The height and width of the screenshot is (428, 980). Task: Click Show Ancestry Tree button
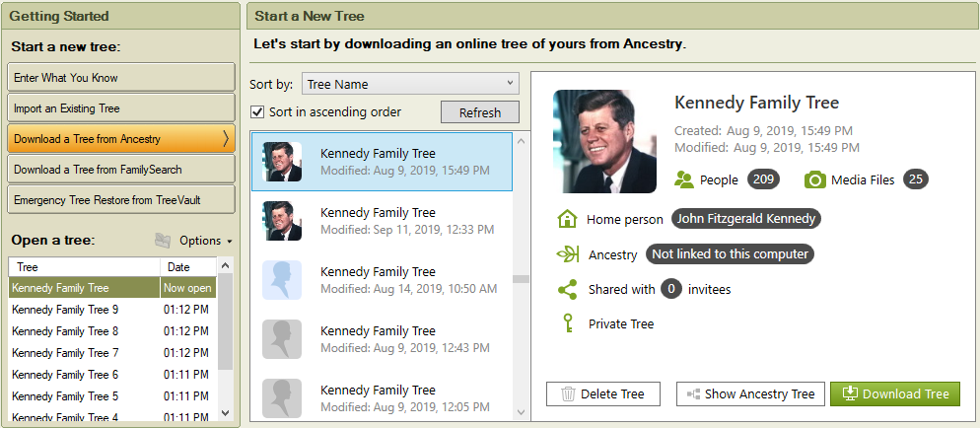click(749, 394)
